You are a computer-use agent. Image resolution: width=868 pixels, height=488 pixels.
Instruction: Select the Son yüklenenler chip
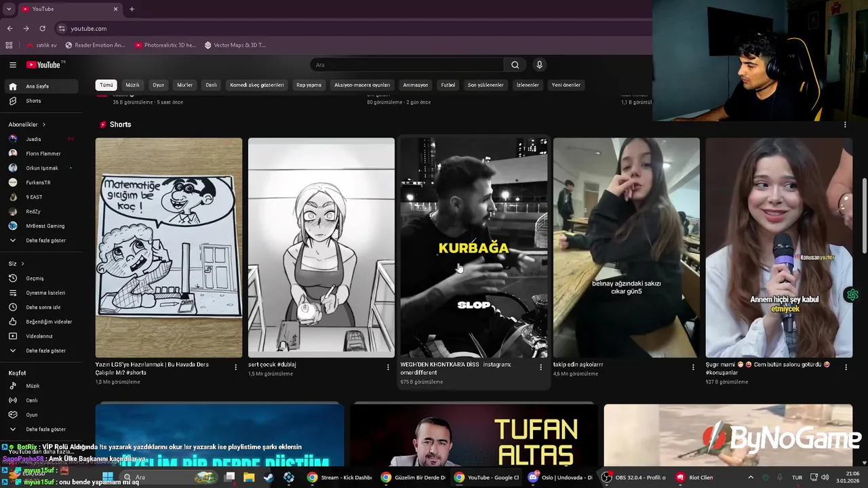tap(486, 85)
